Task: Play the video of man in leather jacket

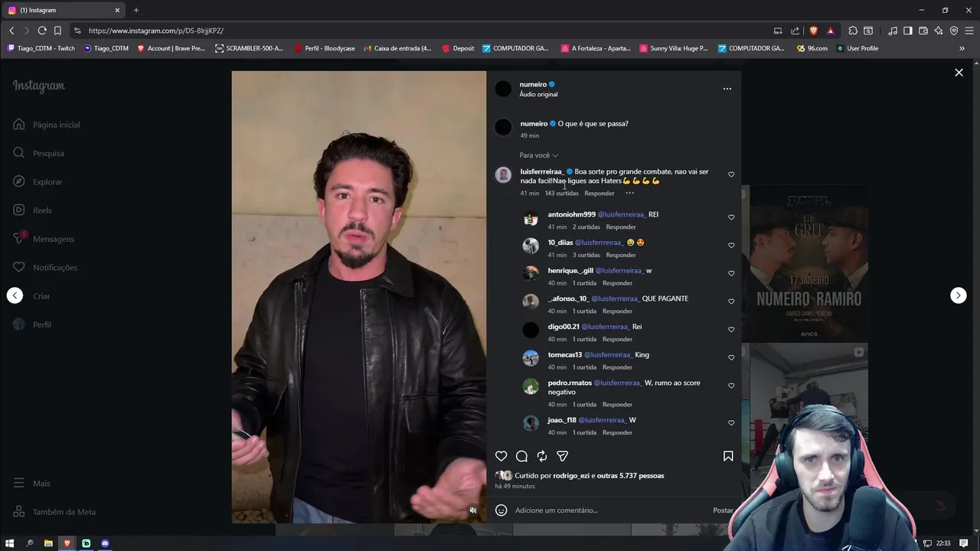Action: 359,297
